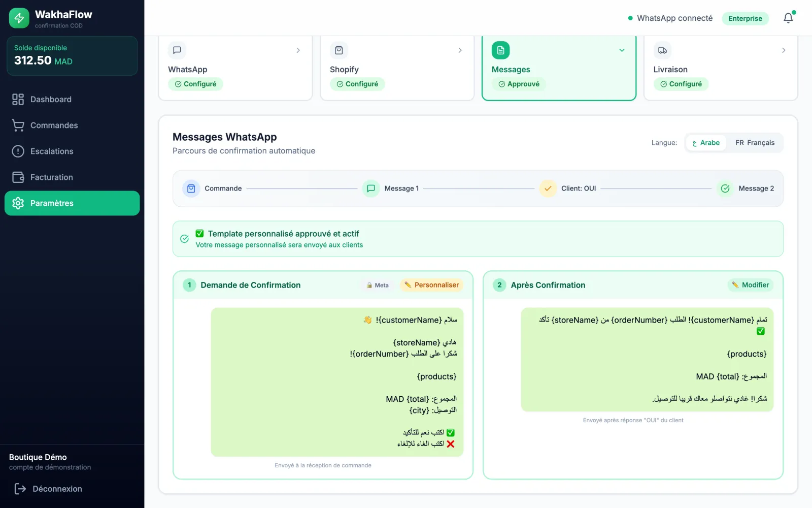This screenshot has width=812, height=508.
Task: Click the Livraison truck icon
Action: pyautogui.click(x=662, y=50)
